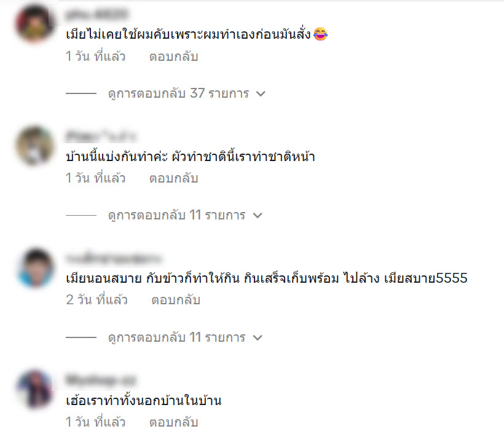The width and height of the screenshot is (504, 445).
Task: Expand 11 replies under ผัวทำชาตินี้ comment
Action: click(x=184, y=215)
